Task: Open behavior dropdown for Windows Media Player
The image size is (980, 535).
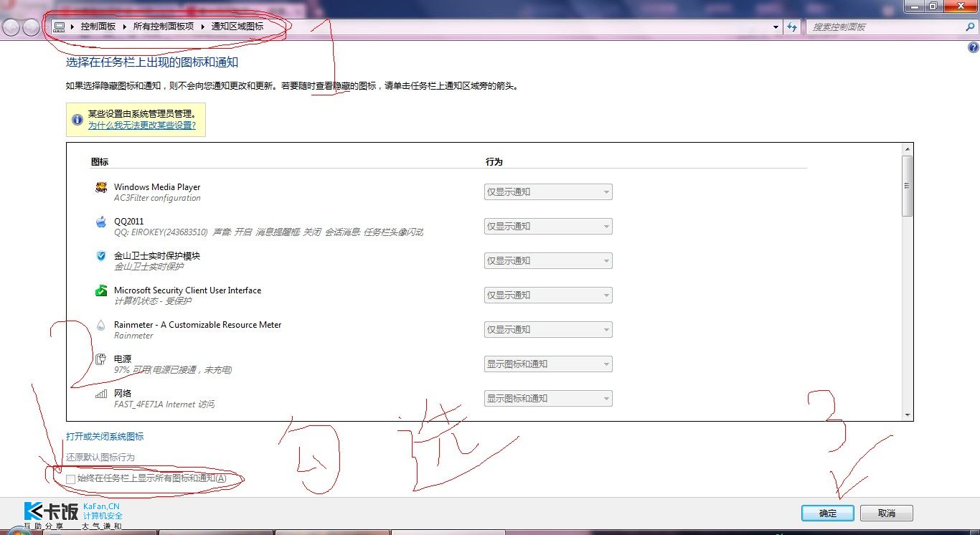Action: (x=548, y=192)
